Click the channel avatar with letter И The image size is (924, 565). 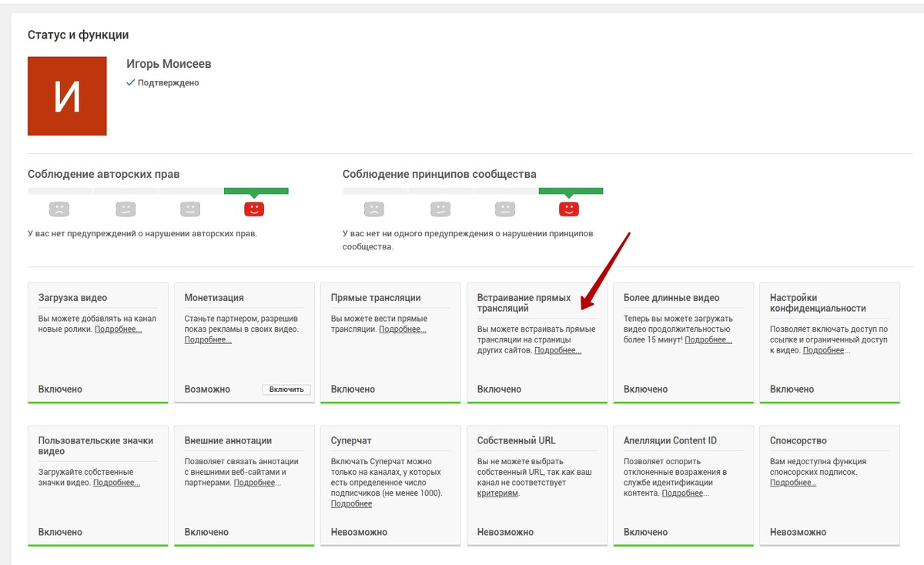tap(67, 96)
